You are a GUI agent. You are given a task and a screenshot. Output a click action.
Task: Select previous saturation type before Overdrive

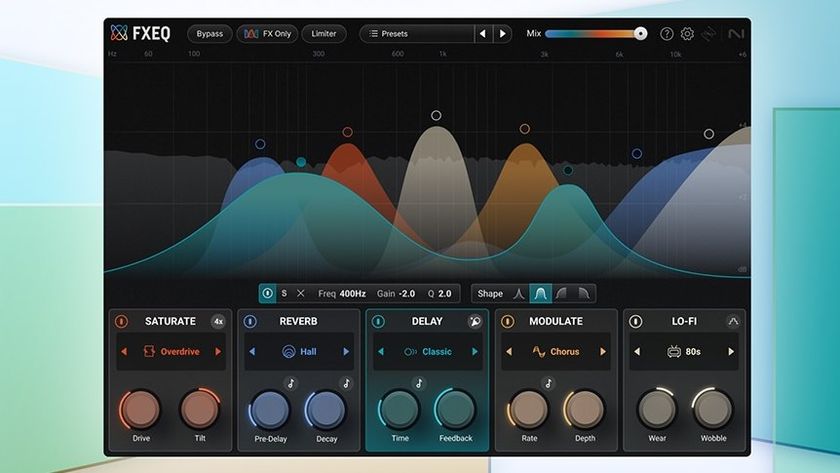pyautogui.click(x=124, y=352)
